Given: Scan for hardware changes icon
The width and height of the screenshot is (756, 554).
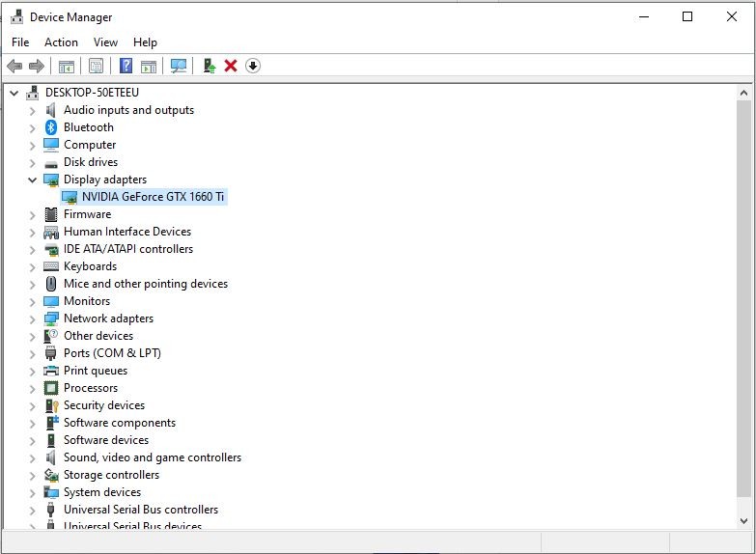Looking at the screenshot, I should (x=179, y=66).
